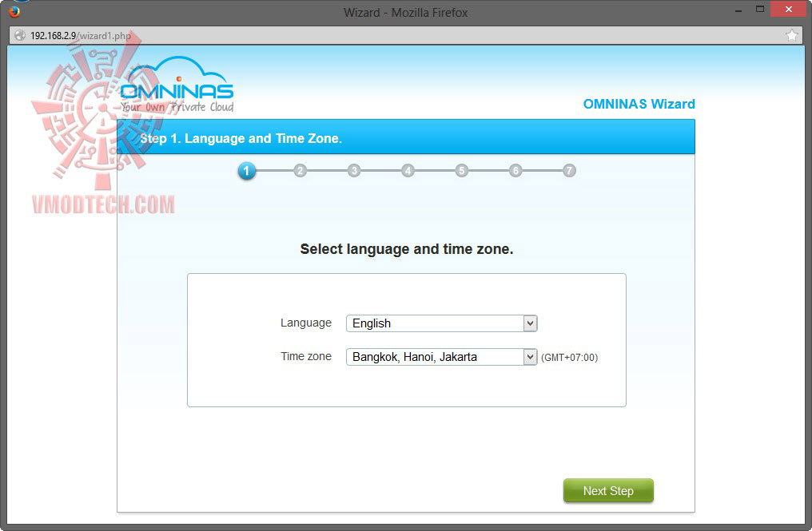Jump to wizard step 3 circle
812x531 pixels.
[x=354, y=171]
